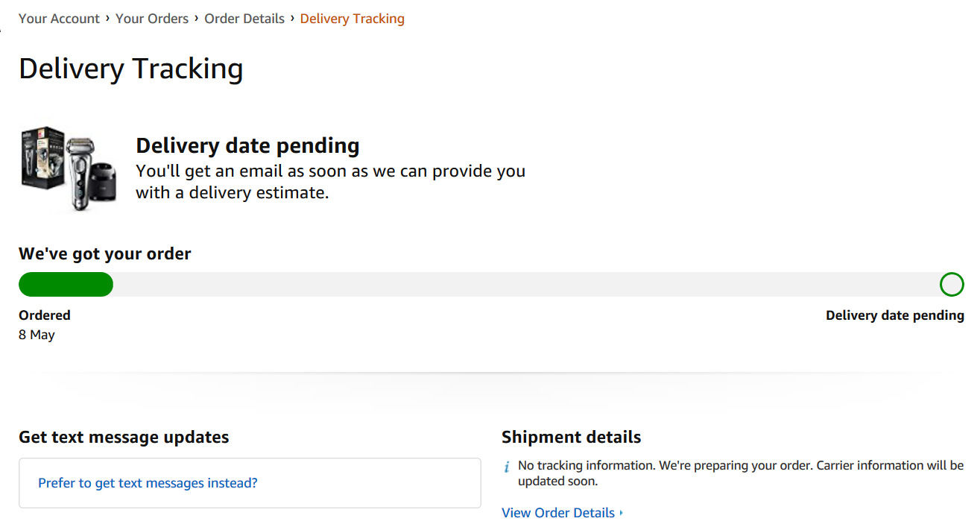Image resolution: width=980 pixels, height=530 pixels.
Task: Click the hollow green circle at the progress bar end
Action: [x=952, y=284]
